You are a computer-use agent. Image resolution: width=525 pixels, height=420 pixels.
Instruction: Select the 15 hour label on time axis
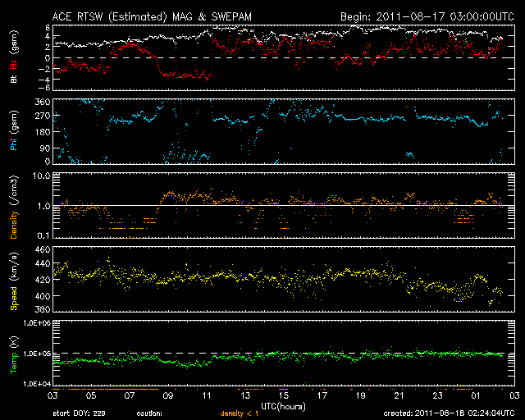click(x=284, y=396)
